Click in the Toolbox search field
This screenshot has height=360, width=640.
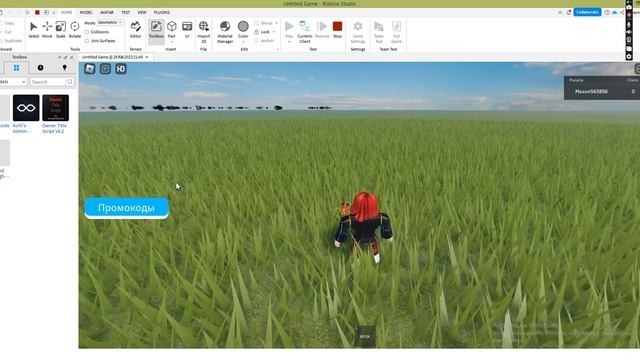48,82
